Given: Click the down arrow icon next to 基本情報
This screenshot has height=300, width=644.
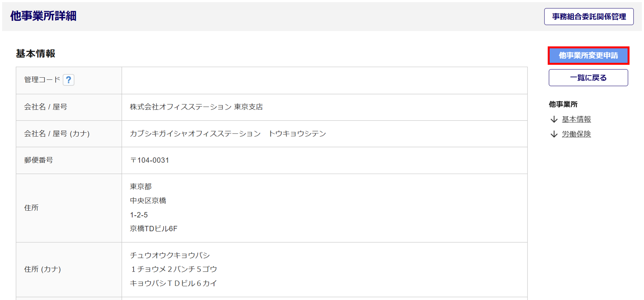Looking at the screenshot, I should tap(554, 120).
